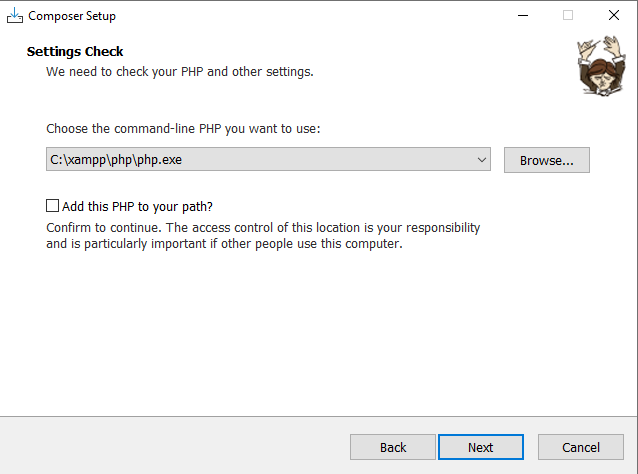Close the Composer Setup window
This screenshot has height=474, width=638.
pyautogui.click(x=613, y=15)
